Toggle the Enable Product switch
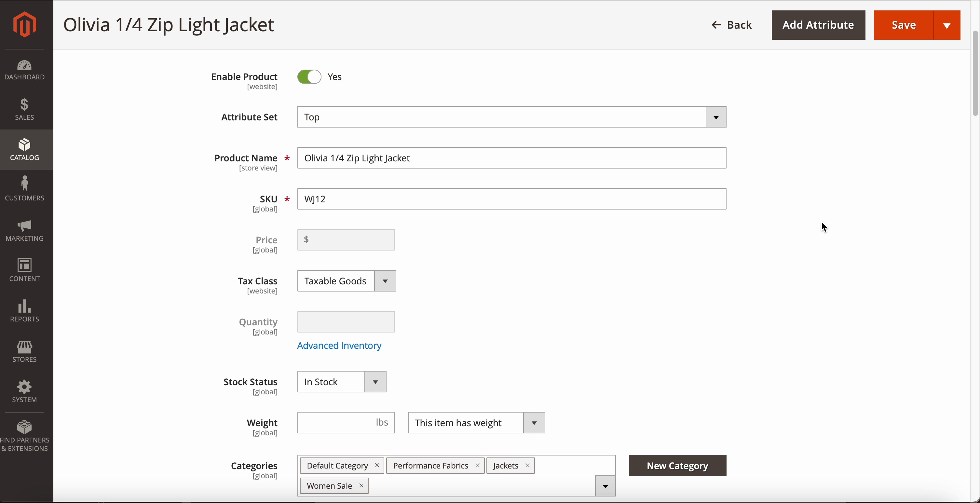Image resolution: width=980 pixels, height=503 pixels. [309, 77]
